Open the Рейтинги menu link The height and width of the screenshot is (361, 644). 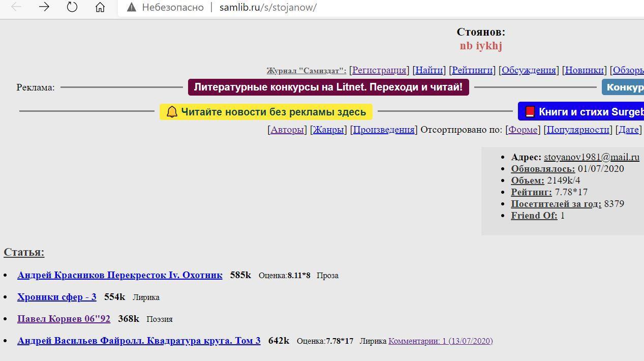pyautogui.click(x=472, y=70)
